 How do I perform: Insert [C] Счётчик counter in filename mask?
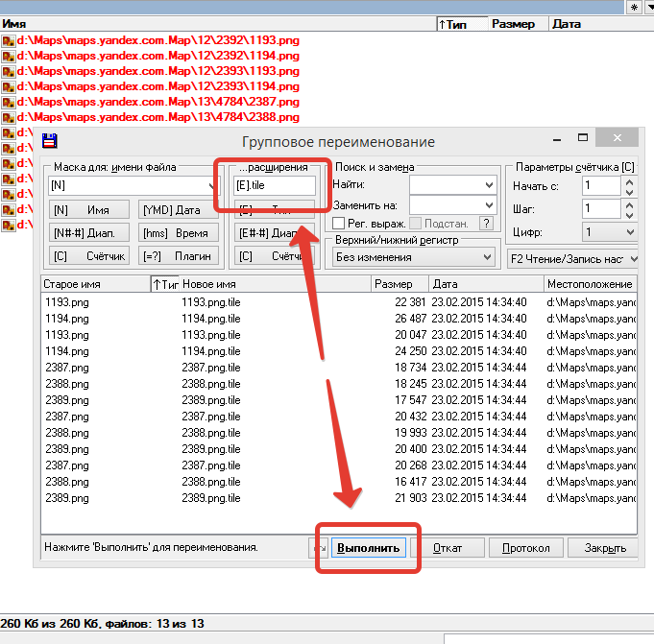click(x=88, y=256)
